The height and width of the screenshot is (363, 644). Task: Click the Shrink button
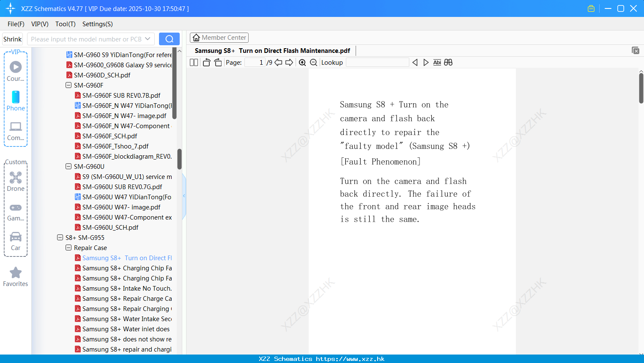[x=12, y=39]
